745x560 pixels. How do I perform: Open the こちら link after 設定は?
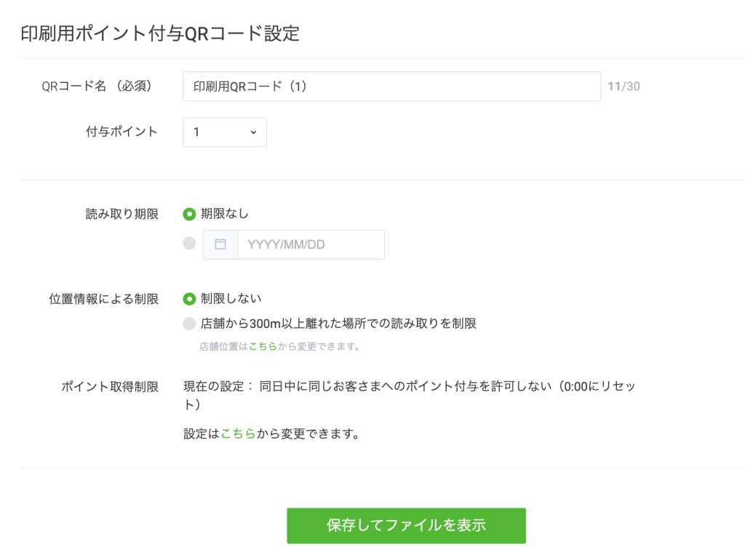click(238, 434)
